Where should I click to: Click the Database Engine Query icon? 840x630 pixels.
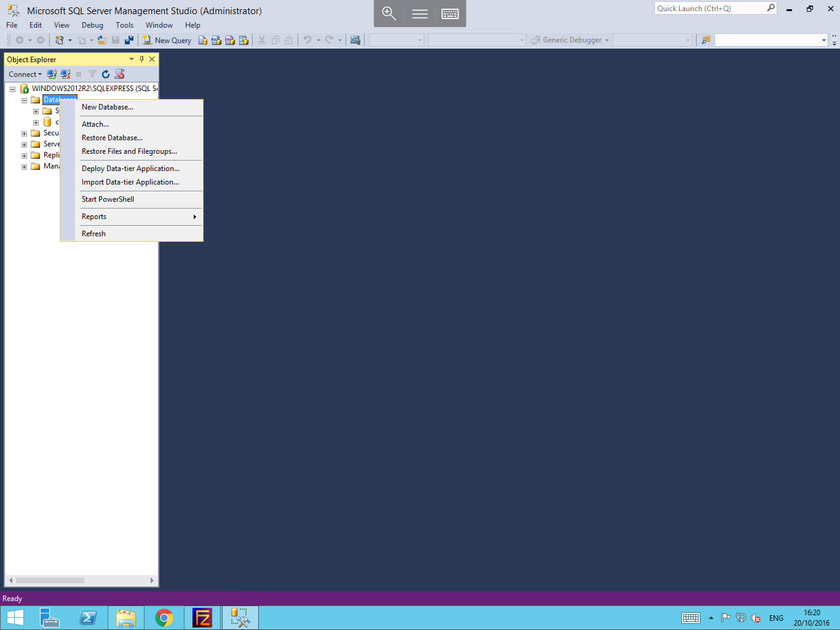tap(203, 40)
